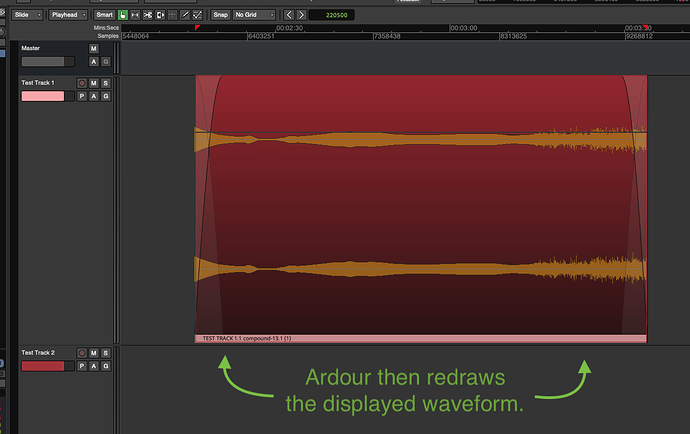Expand the No Grid dropdown
The image size is (690, 434).
coord(254,16)
